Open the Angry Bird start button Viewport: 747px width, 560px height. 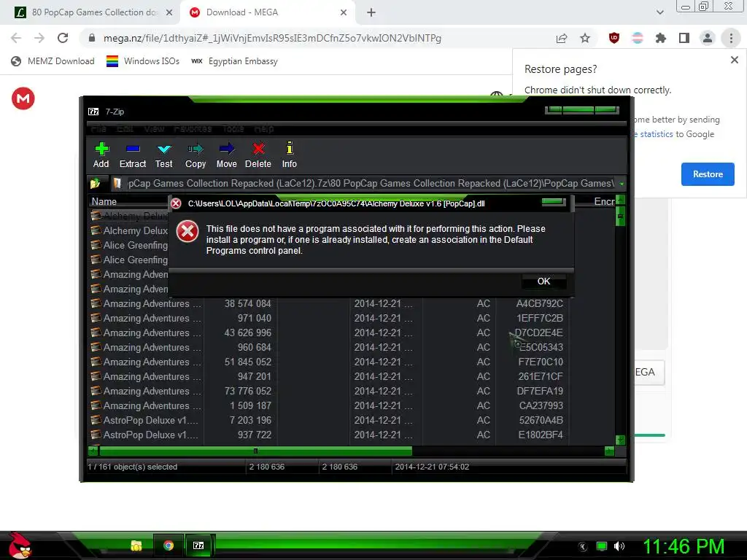(19, 545)
